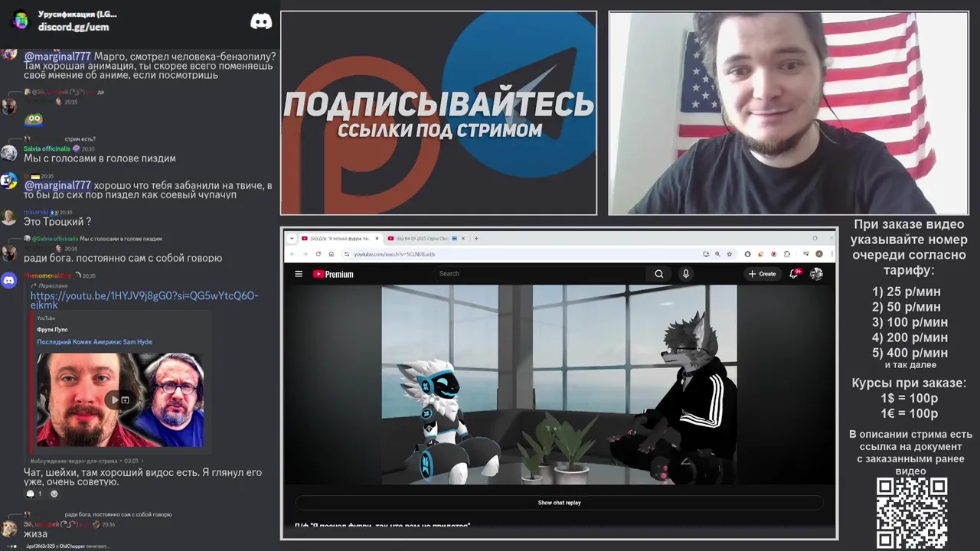Open the YouTube hamburger guide menu

point(299,274)
